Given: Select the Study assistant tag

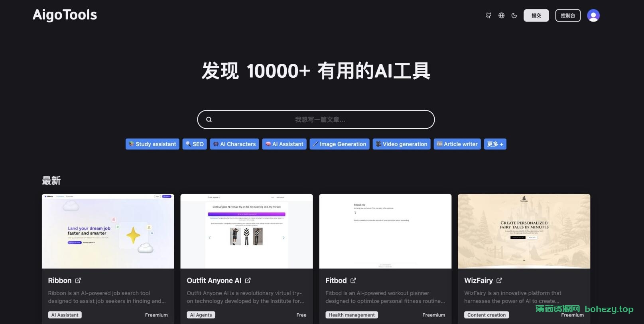Looking at the screenshot, I should (152, 144).
